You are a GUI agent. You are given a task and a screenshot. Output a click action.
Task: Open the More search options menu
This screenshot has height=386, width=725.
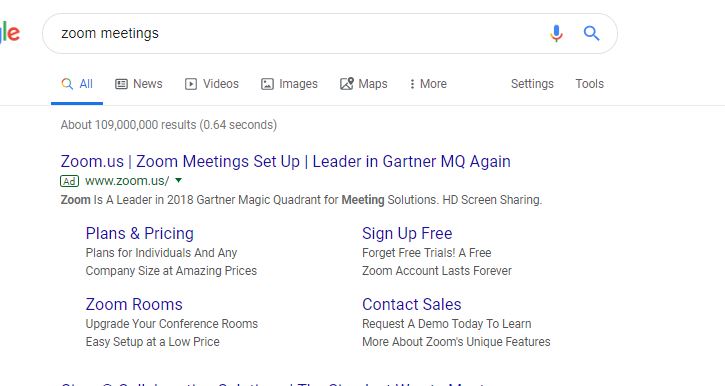(x=428, y=84)
